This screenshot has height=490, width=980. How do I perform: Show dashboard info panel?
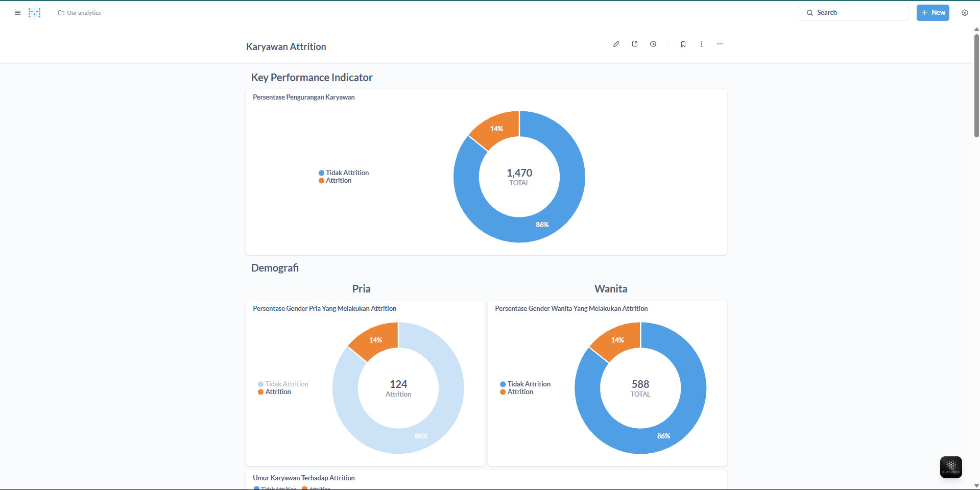click(x=702, y=44)
